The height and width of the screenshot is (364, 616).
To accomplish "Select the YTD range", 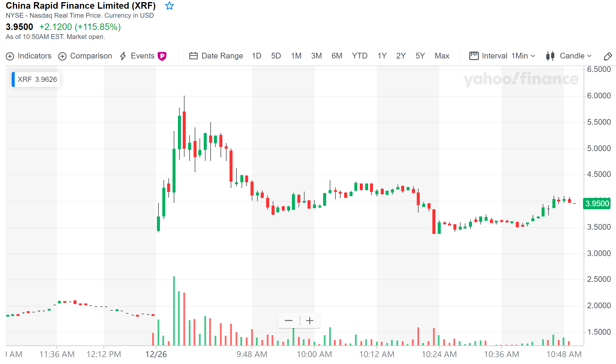I will (x=359, y=56).
